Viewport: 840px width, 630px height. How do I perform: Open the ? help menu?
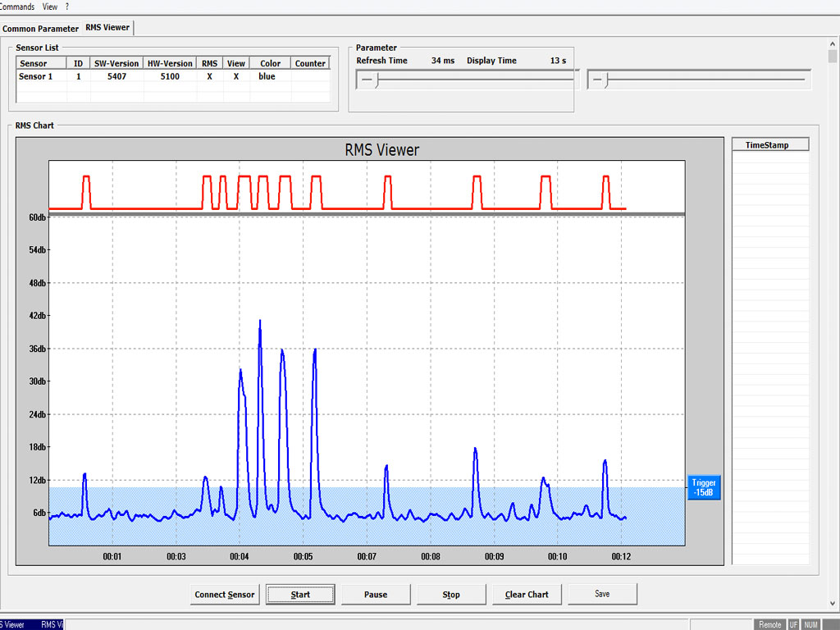67,7
